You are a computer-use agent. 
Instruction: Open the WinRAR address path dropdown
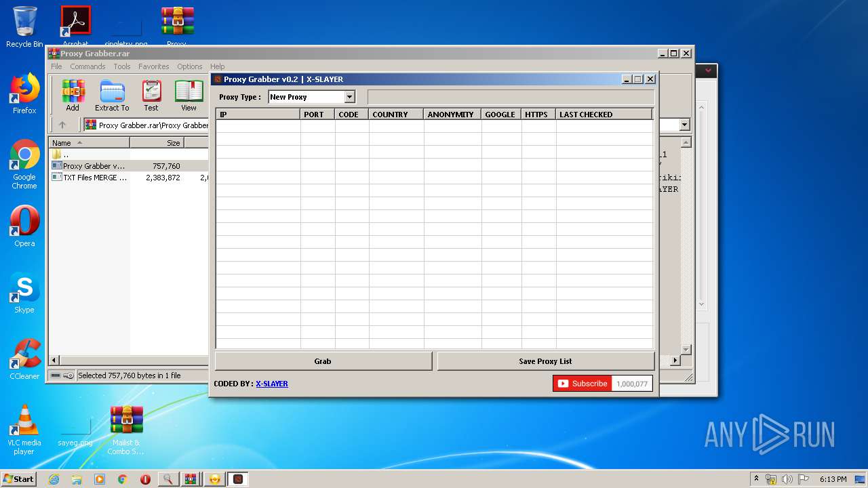pos(684,125)
